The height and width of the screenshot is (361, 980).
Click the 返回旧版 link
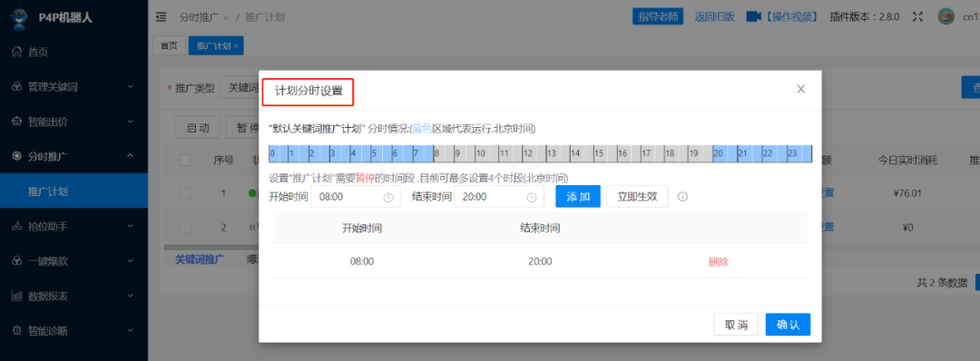tap(714, 17)
